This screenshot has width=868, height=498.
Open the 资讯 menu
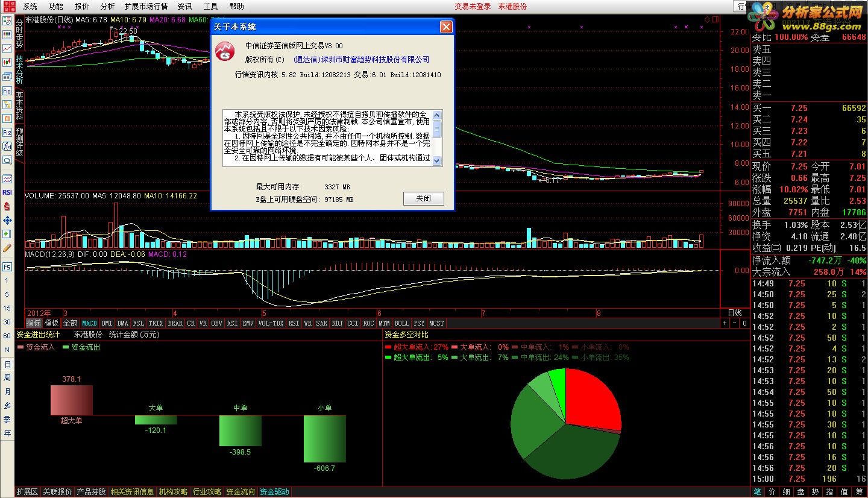(x=184, y=7)
